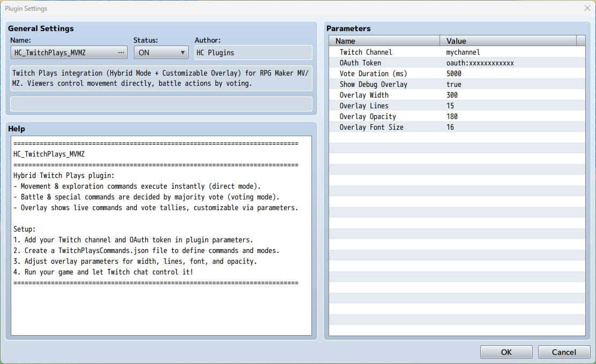
Task: Click the value 16
Action: 450,127
